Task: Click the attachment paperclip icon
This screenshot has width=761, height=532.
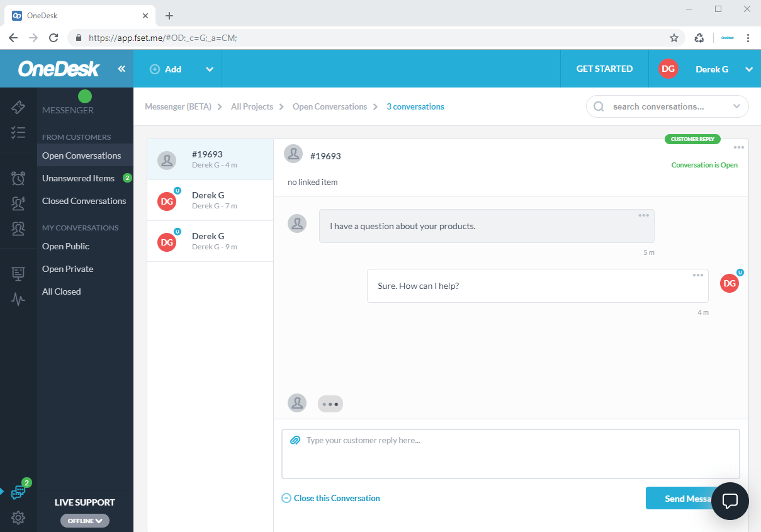Action: click(x=295, y=440)
